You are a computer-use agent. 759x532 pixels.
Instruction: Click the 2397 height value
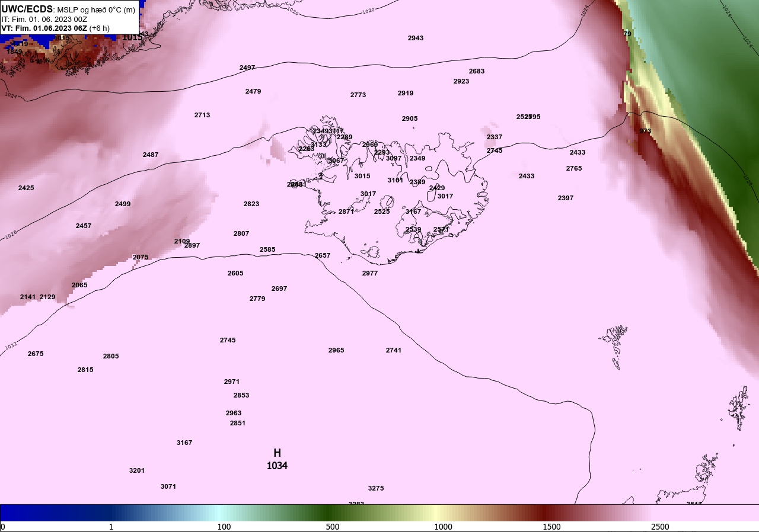tap(566, 198)
